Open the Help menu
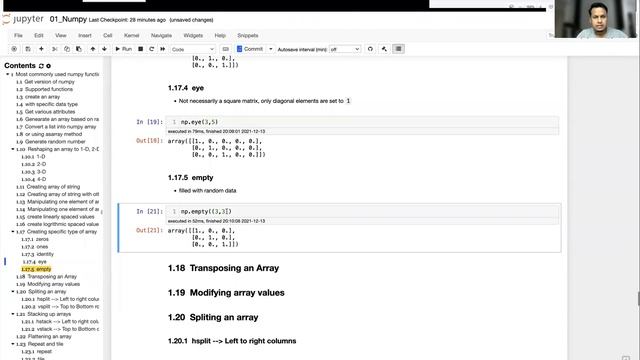Image resolution: width=640 pixels, height=360 pixels. [x=220, y=36]
